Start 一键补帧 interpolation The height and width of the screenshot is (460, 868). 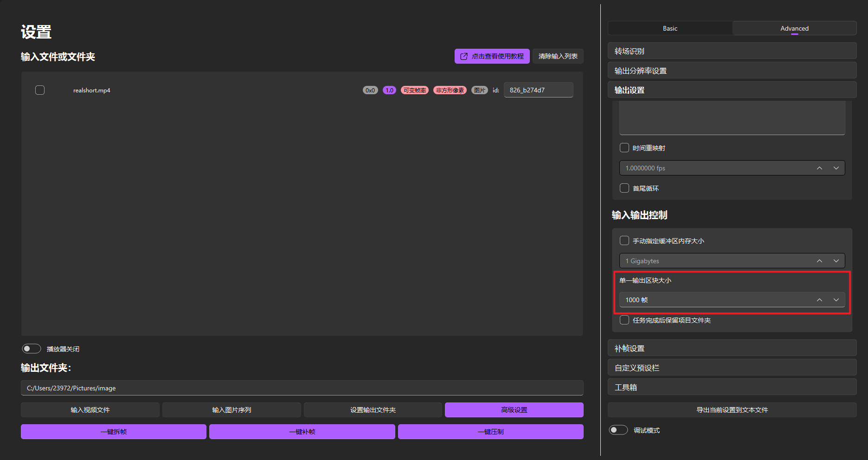point(302,432)
